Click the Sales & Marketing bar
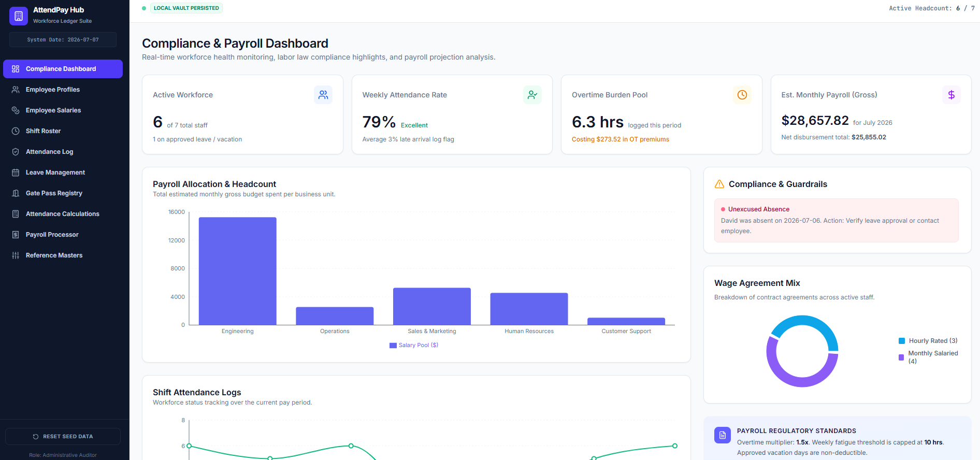This screenshot has height=460, width=980. [x=432, y=306]
